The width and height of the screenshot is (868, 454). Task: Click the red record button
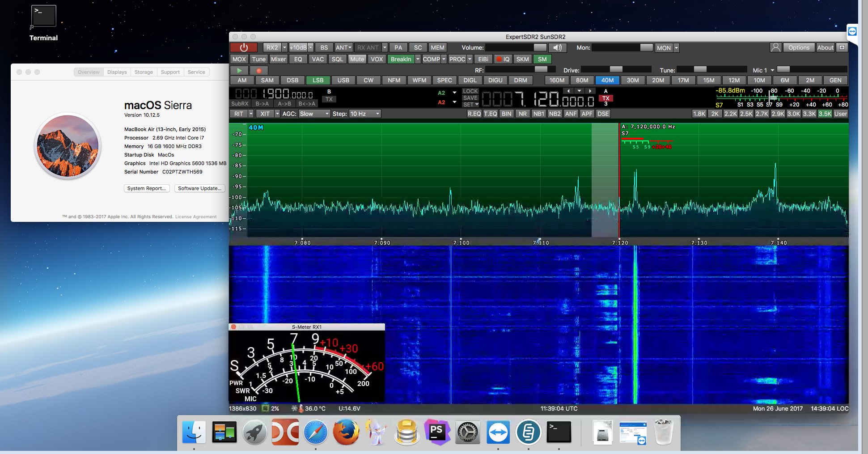pos(259,70)
